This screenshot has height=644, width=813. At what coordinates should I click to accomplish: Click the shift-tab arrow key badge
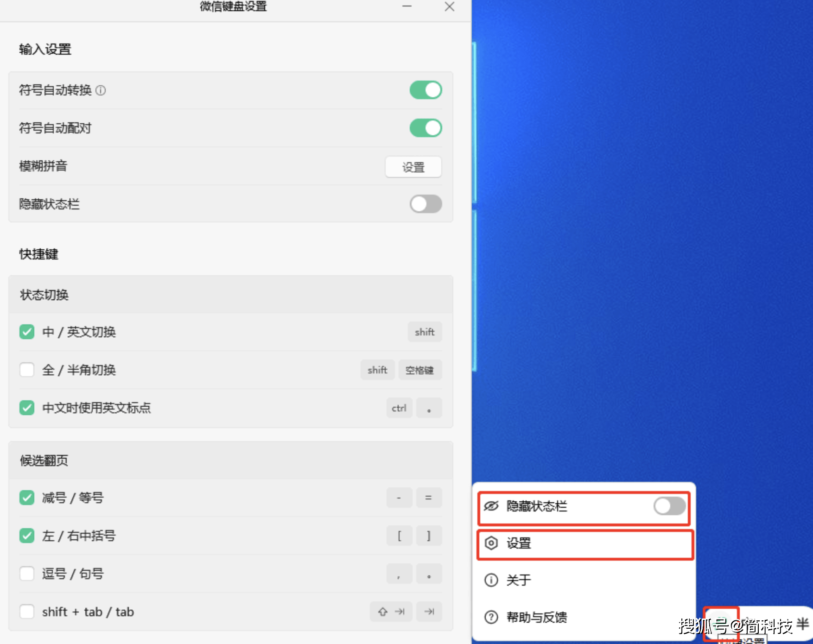point(391,612)
